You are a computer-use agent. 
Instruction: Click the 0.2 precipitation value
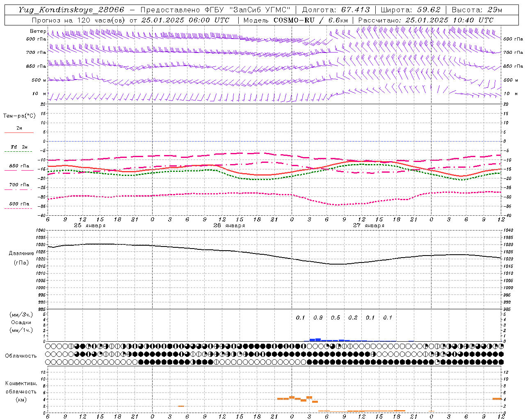tap(353, 317)
